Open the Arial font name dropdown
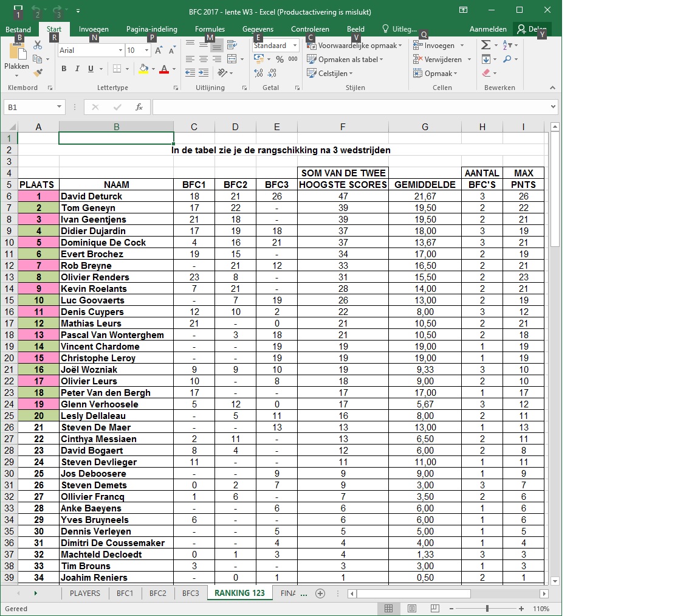Image resolution: width=700 pixels, height=616 pixels. click(120, 50)
